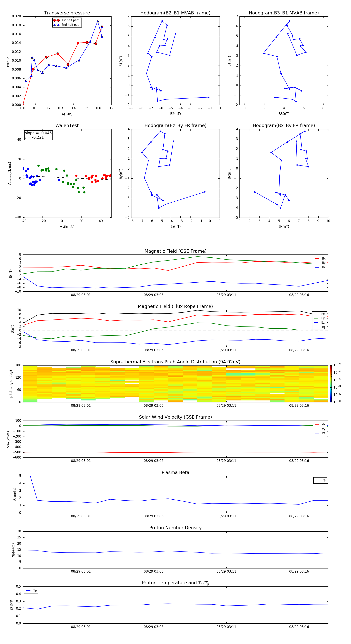This screenshot has height=644, width=351.
Task: Click the "Hodogram(B3_B1 MVAB frame)" title
Action: click(x=284, y=13)
